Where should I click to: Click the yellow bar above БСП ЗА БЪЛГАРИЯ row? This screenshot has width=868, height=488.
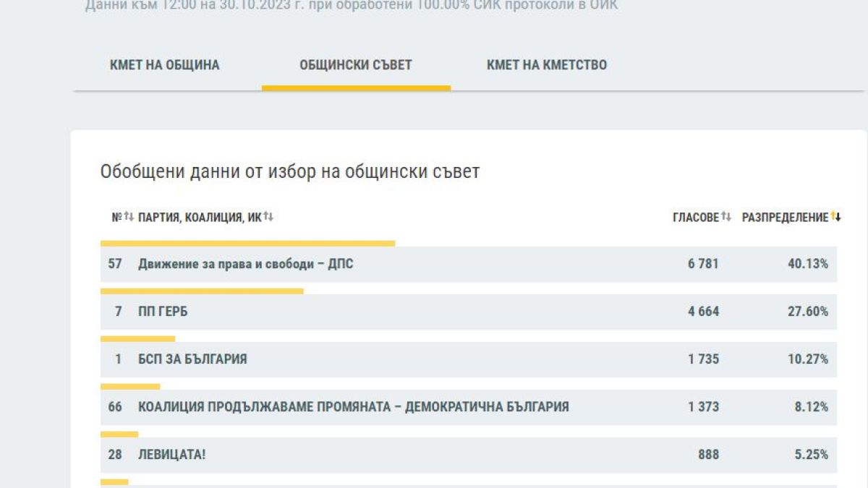pos(137,339)
